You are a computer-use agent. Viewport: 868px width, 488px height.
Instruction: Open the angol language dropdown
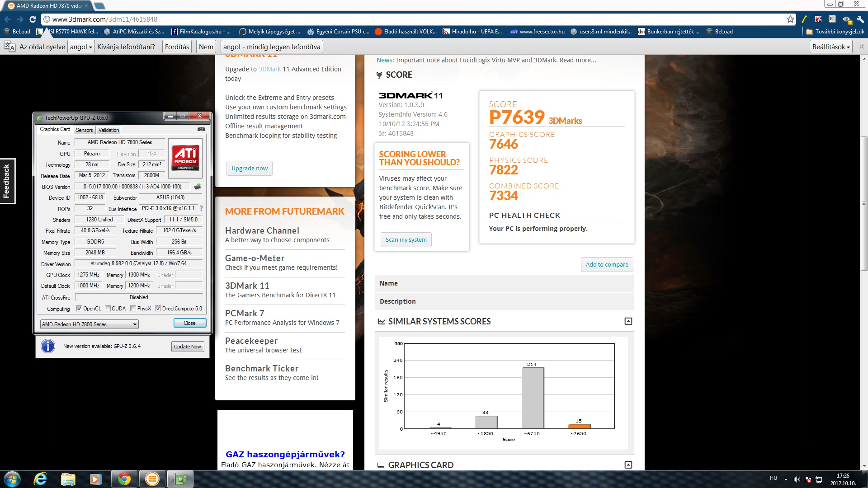[x=81, y=47]
